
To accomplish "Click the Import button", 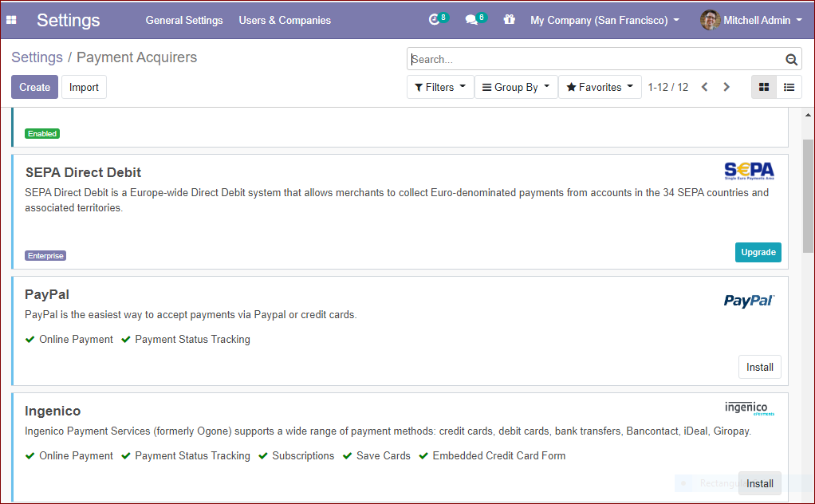I will pos(84,87).
